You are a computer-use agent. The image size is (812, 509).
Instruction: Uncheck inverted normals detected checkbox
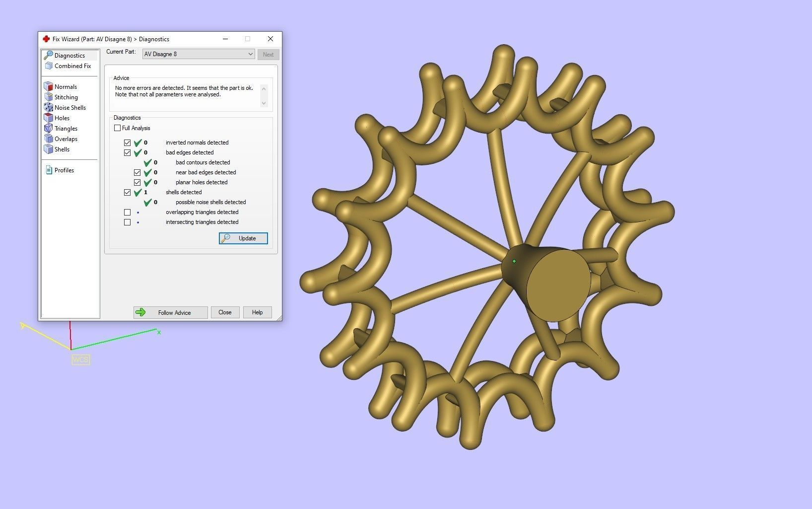pyautogui.click(x=128, y=143)
